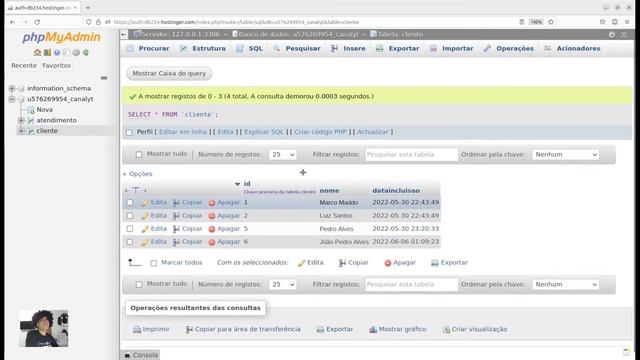Open lower Número de registos dropdown
640x360 pixels.
pyautogui.click(x=282, y=284)
